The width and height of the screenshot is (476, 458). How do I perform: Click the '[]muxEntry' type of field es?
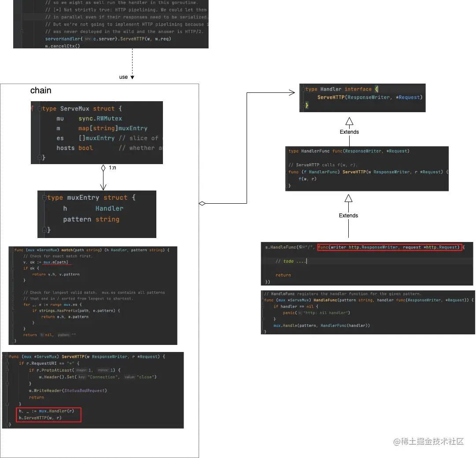coord(96,138)
